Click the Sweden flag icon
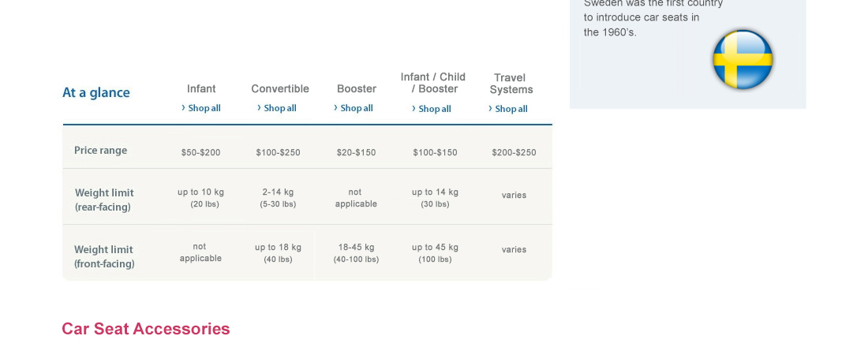This screenshot has height=347, width=868. point(743,60)
